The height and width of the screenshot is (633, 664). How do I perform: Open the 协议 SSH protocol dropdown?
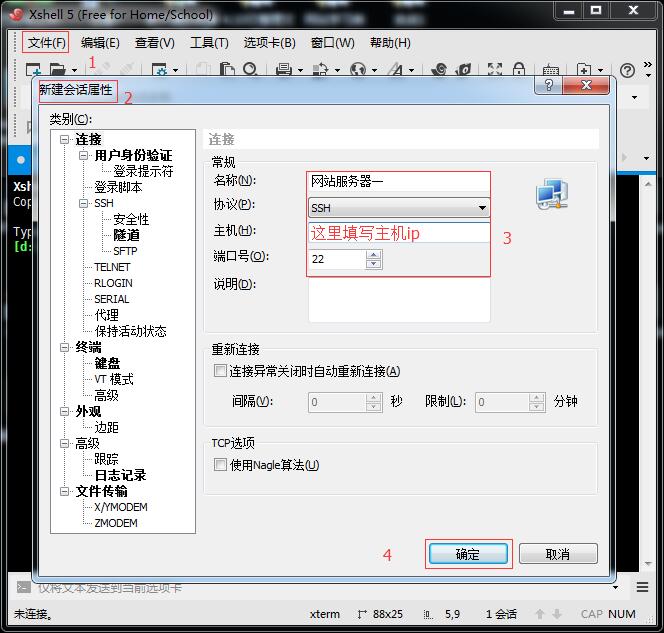399,208
